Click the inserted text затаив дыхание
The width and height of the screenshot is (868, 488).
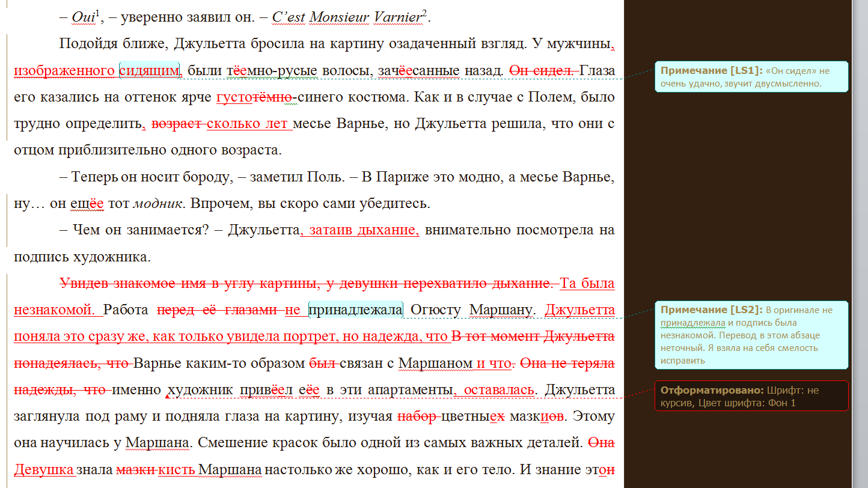[361, 230]
